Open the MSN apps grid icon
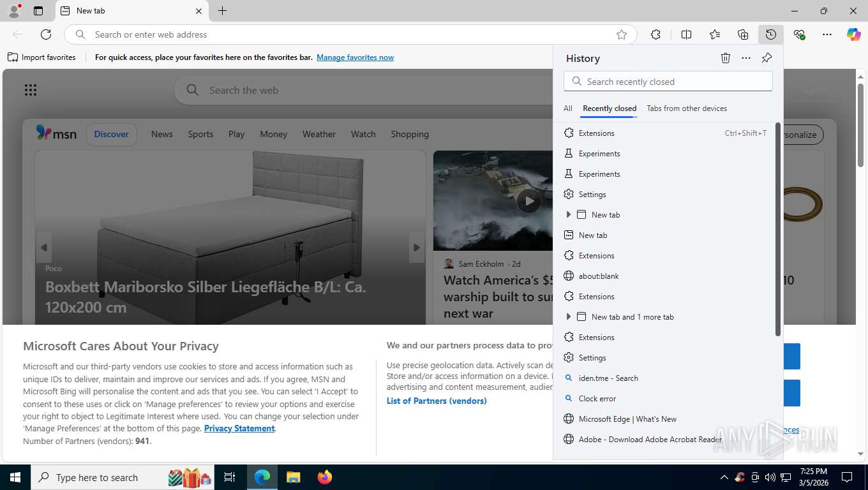Viewport: 868px width, 490px height. click(x=30, y=90)
